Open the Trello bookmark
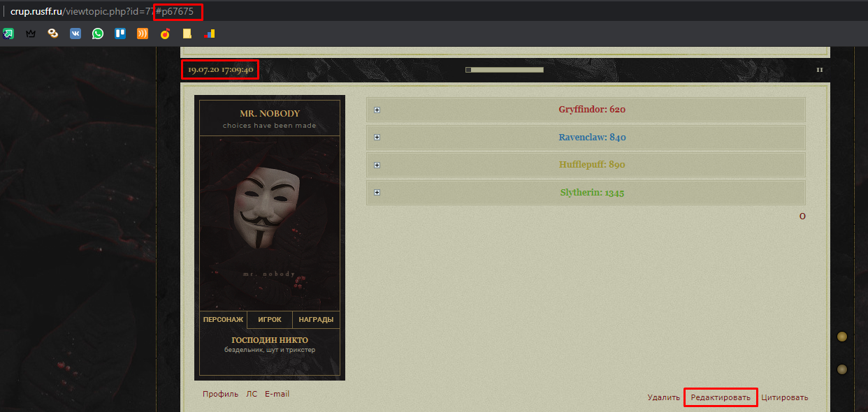Image resolution: width=868 pixels, height=412 pixels. tap(120, 33)
